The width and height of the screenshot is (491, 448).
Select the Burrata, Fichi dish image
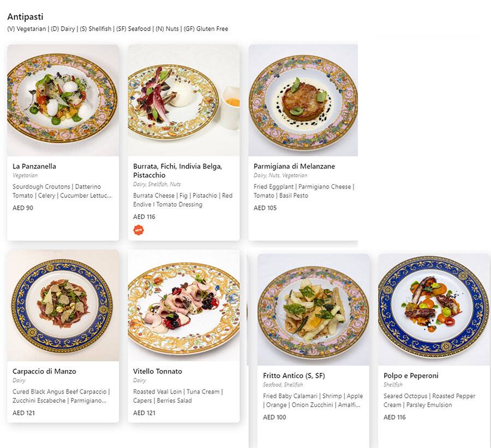click(x=183, y=100)
